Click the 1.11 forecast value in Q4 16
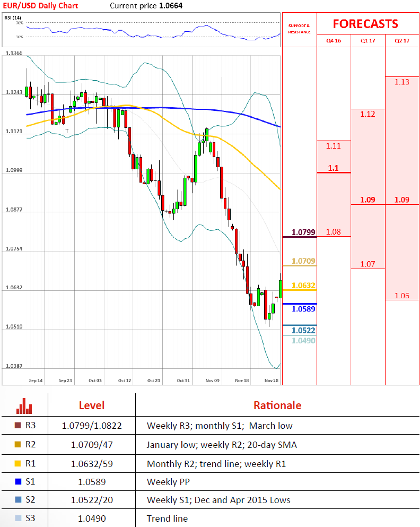Image resolution: width=420 pixels, height=527 pixels. pos(334,146)
